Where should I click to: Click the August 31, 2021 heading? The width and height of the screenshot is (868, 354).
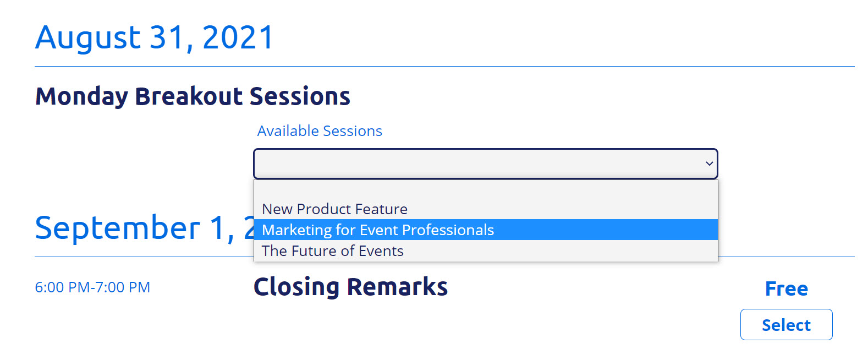tap(155, 37)
